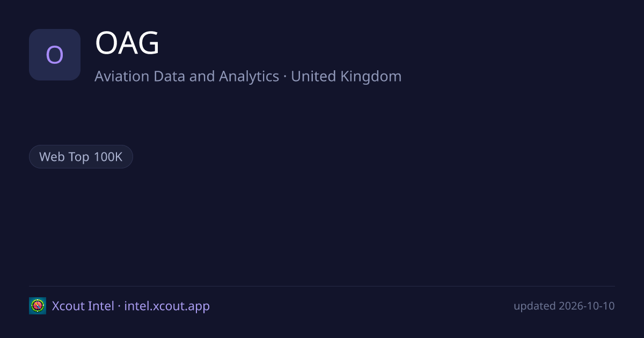The height and width of the screenshot is (338, 644).
Task: Click the letter O inside the avatar
Action: (55, 55)
